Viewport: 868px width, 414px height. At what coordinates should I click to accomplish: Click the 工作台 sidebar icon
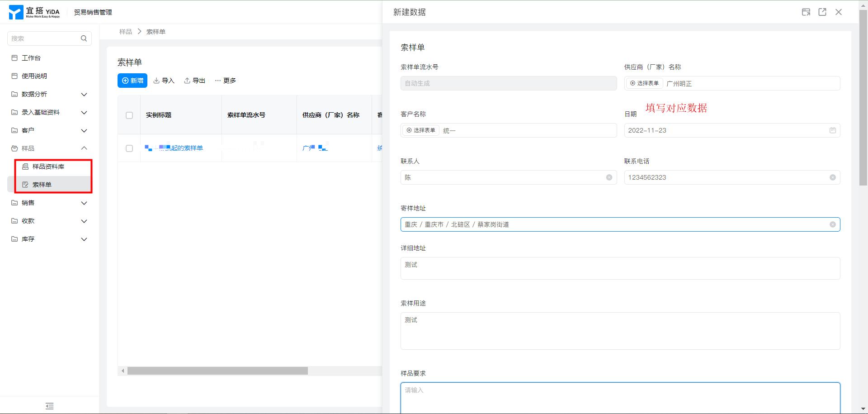[14, 58]
